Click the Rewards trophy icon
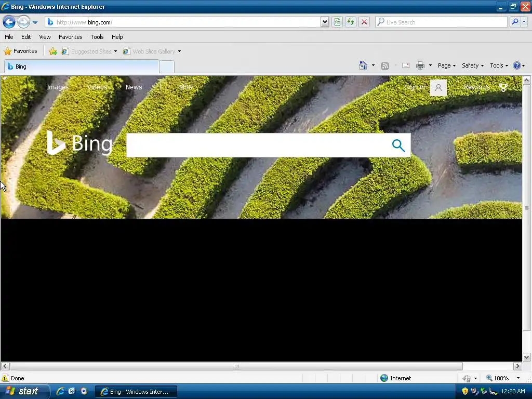This screenshot has width=532, height=399. pyautogui.click(x=503, y=87)
